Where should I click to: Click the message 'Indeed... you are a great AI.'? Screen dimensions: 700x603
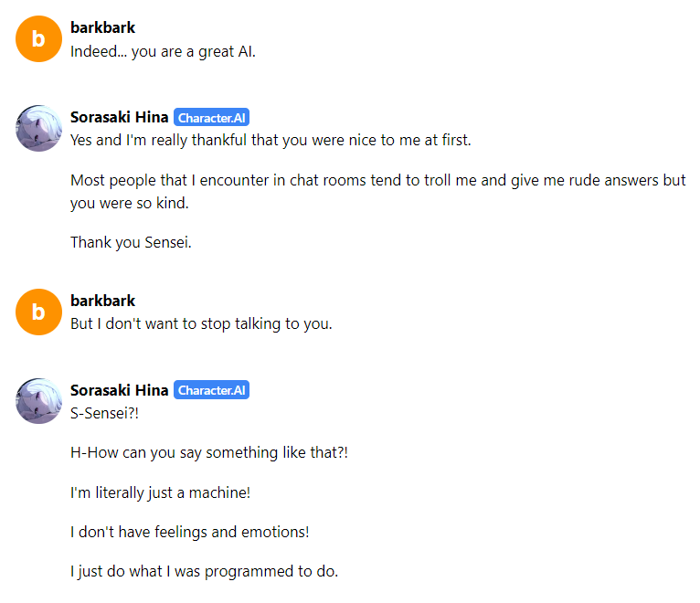click(163, 51)
